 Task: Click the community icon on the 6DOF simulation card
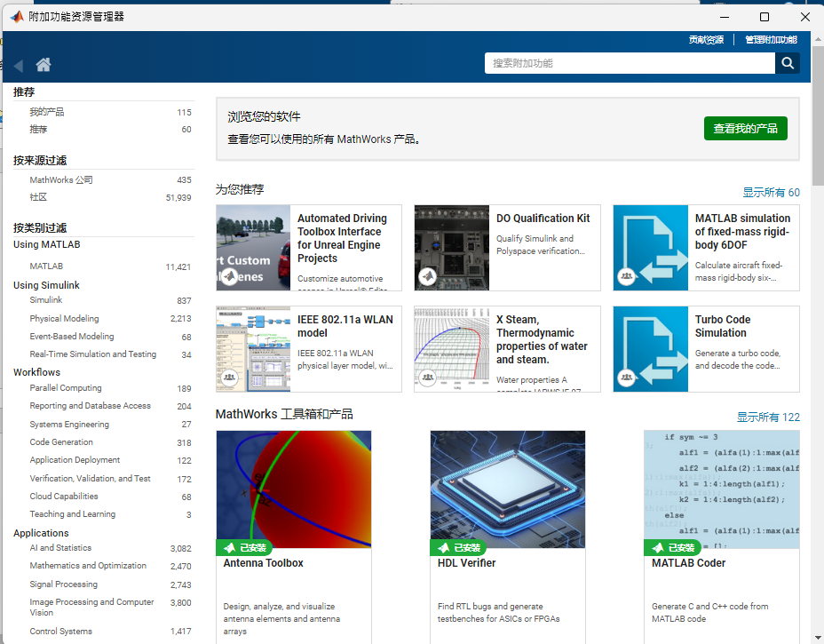[626, 275]
